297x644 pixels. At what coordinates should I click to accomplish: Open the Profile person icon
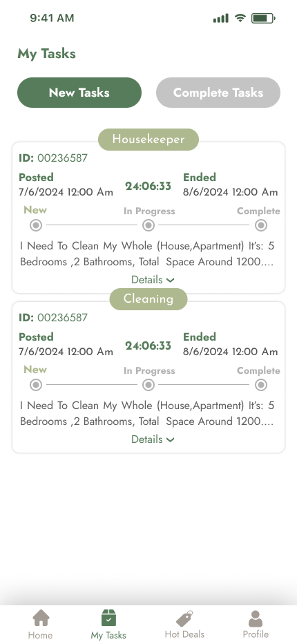256,618
